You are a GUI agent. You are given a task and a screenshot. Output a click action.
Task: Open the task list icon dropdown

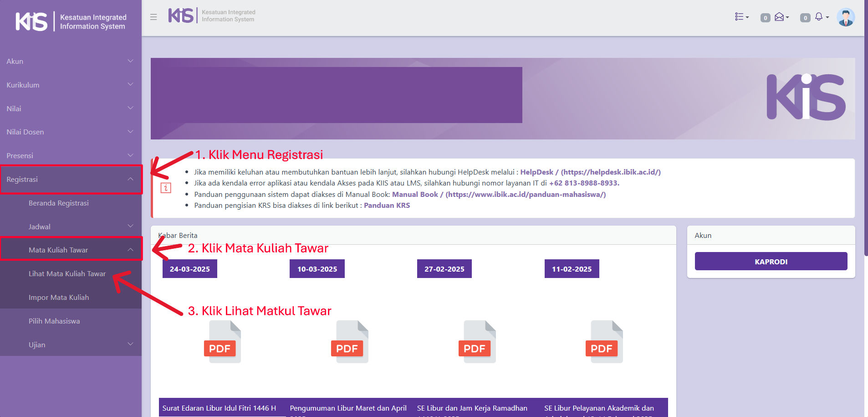[x=741, y=17]
